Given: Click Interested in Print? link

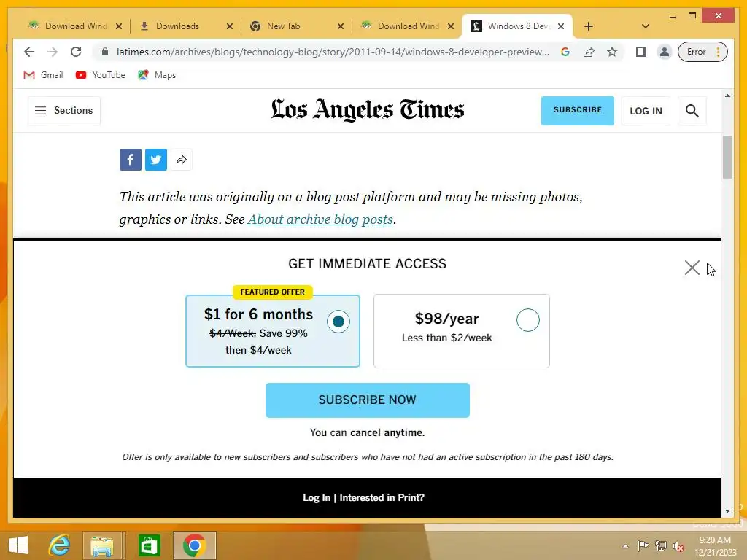Looking at the screenshot, I should [382, 497].
